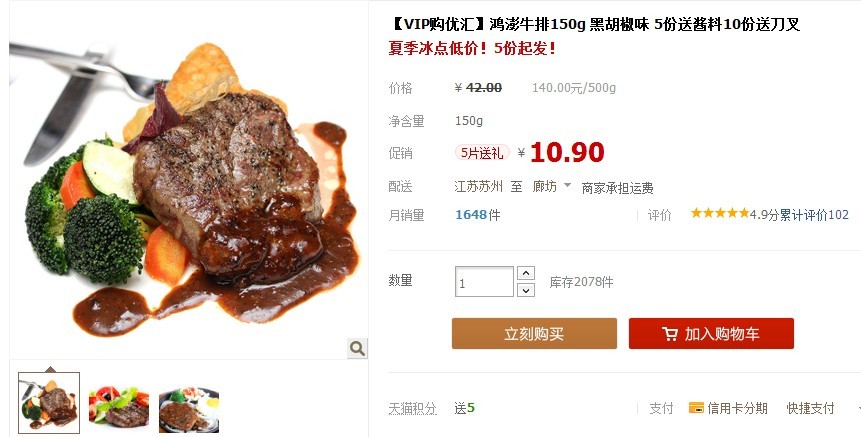Click the monthly sales count 1648件
861x437 pixels.
coord(478,215)
